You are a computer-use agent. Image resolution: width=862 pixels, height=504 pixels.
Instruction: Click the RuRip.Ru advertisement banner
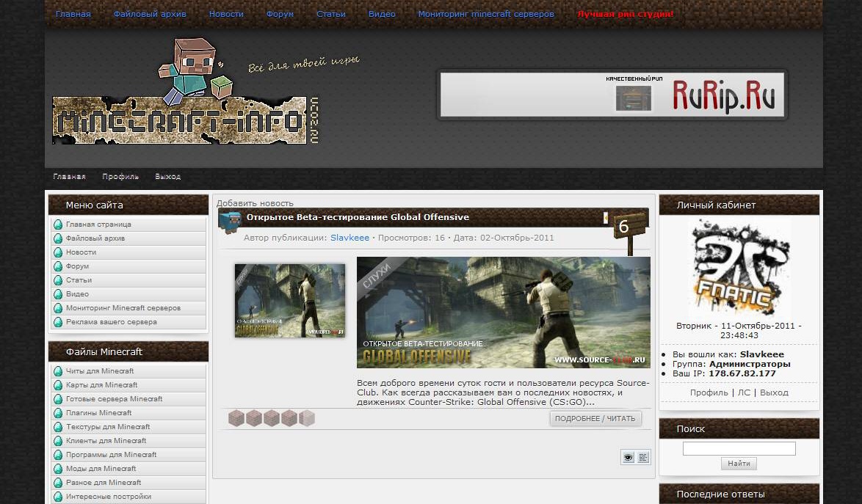coord(612,95)
